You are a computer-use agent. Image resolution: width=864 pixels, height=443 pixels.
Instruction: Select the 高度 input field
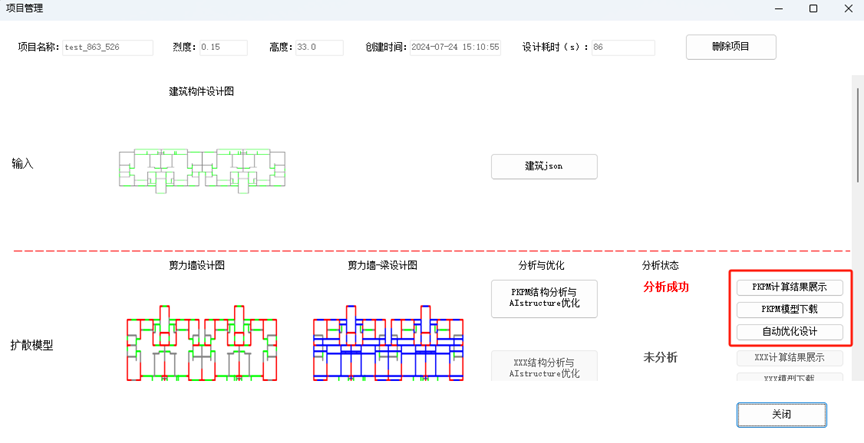coord(318,47)
